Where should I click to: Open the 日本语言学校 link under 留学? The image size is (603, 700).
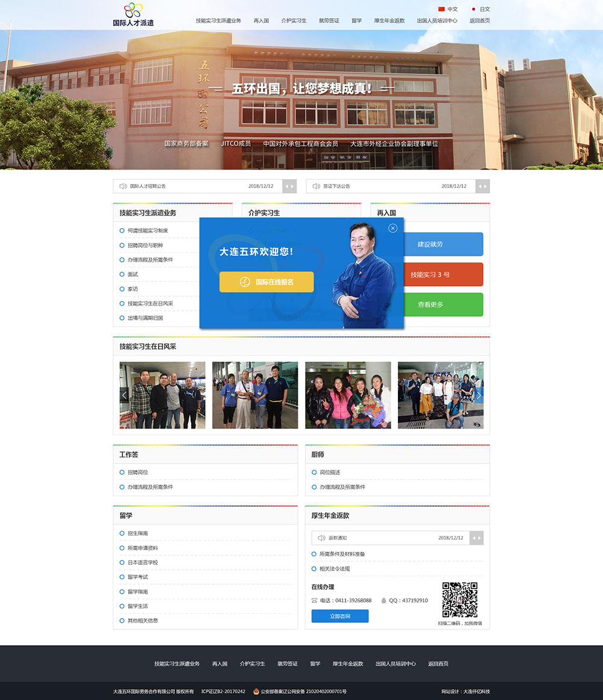click(x=142, y=562)
